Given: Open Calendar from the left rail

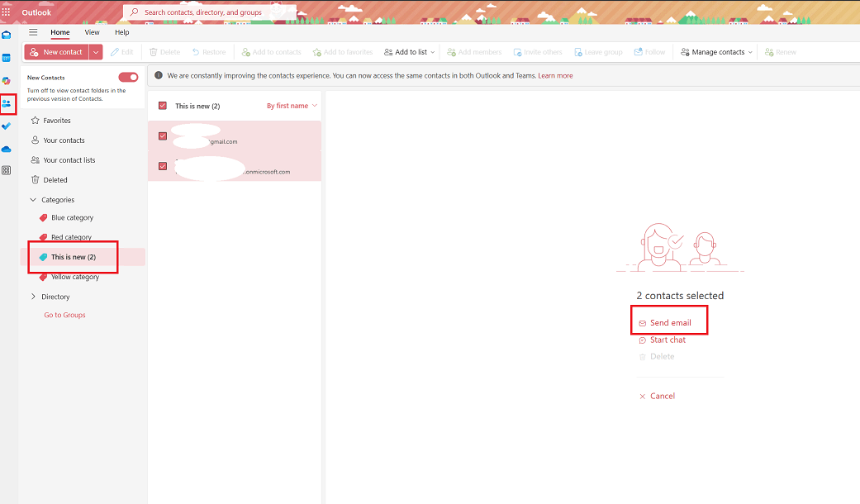Looking at the screenshot, I should (6, 58).
